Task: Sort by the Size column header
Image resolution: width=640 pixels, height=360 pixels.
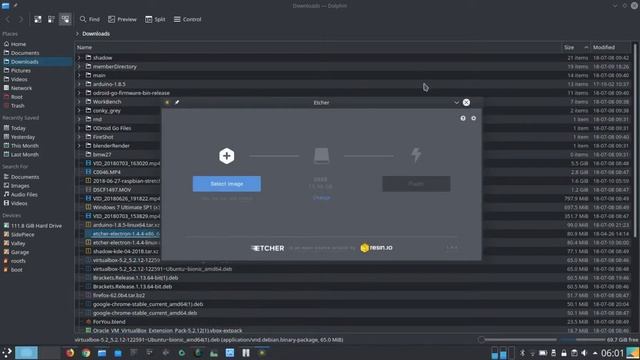Action: point(576,47)
